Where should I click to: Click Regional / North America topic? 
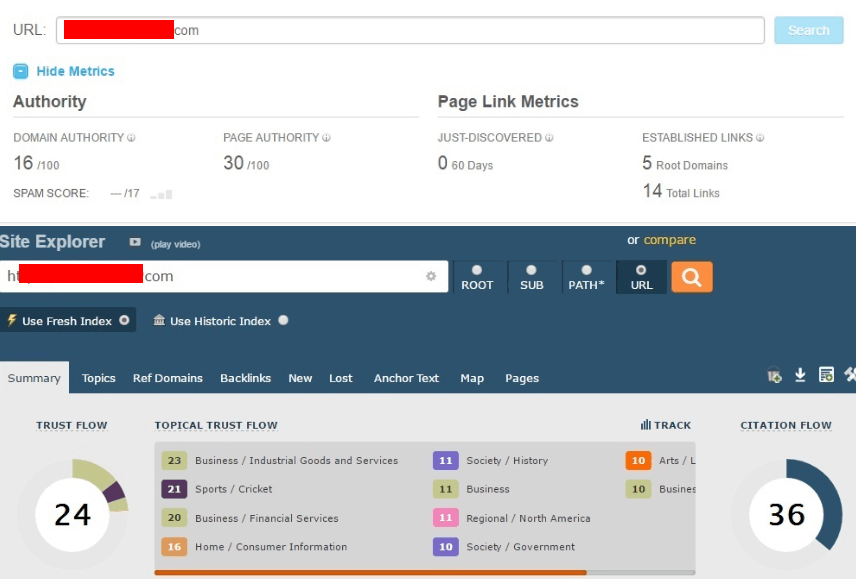click(528, 518)
